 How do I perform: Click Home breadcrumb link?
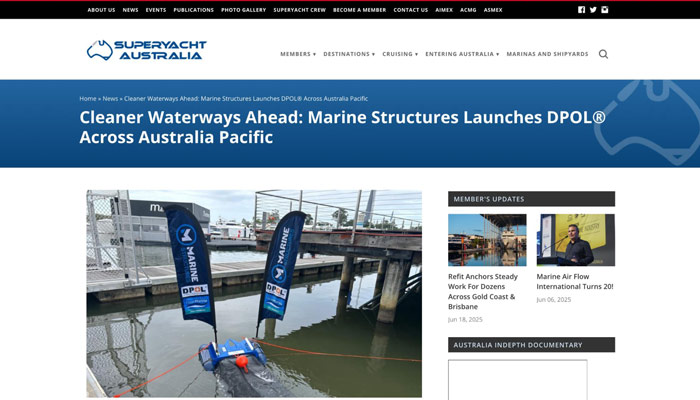(x=88, y=99)
